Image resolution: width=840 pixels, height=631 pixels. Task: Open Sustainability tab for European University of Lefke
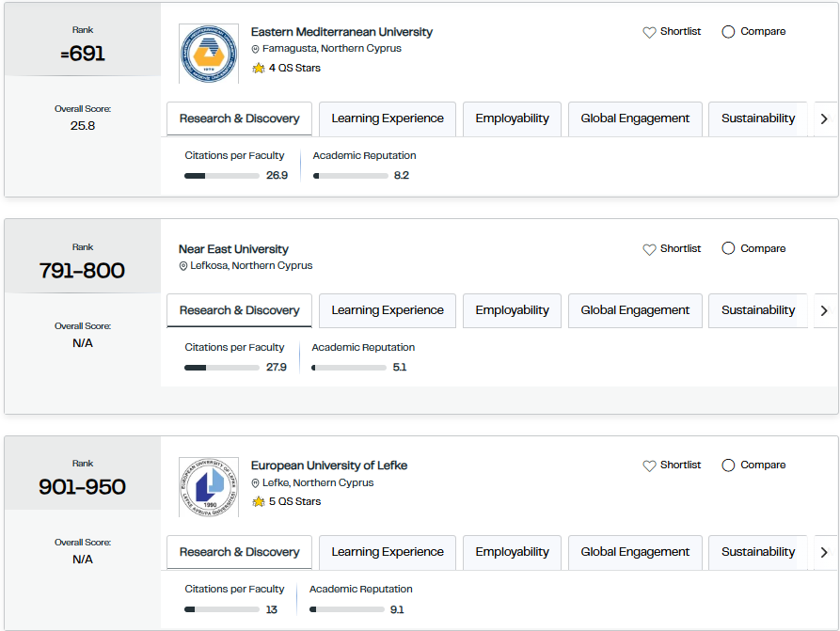(x=758, y=552)
